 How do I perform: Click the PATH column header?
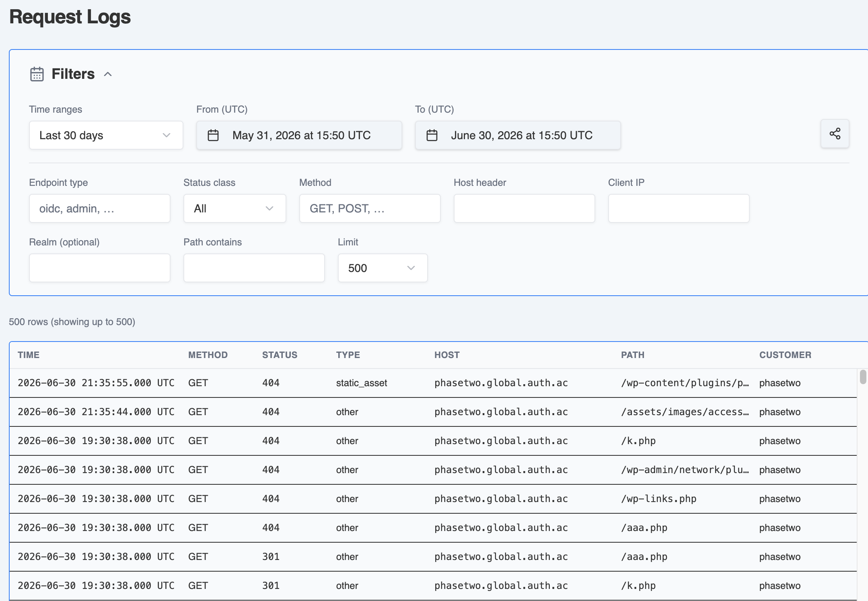633,355
